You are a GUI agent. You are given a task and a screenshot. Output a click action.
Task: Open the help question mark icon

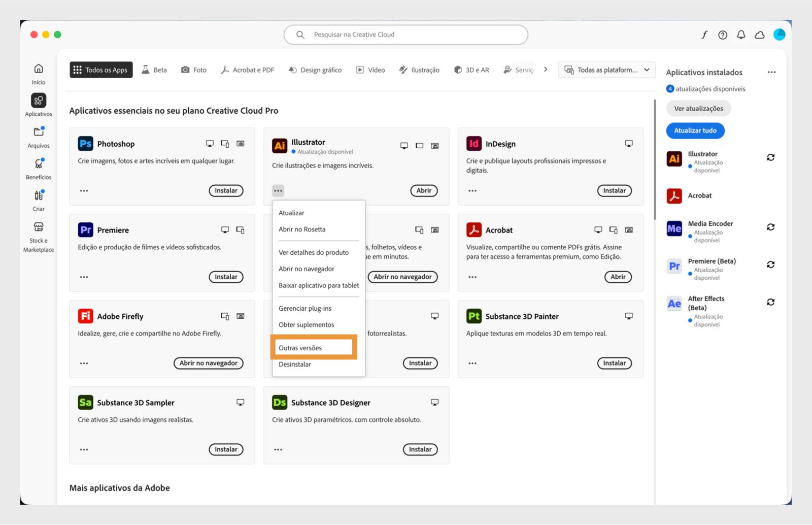(x=723, y=35)
